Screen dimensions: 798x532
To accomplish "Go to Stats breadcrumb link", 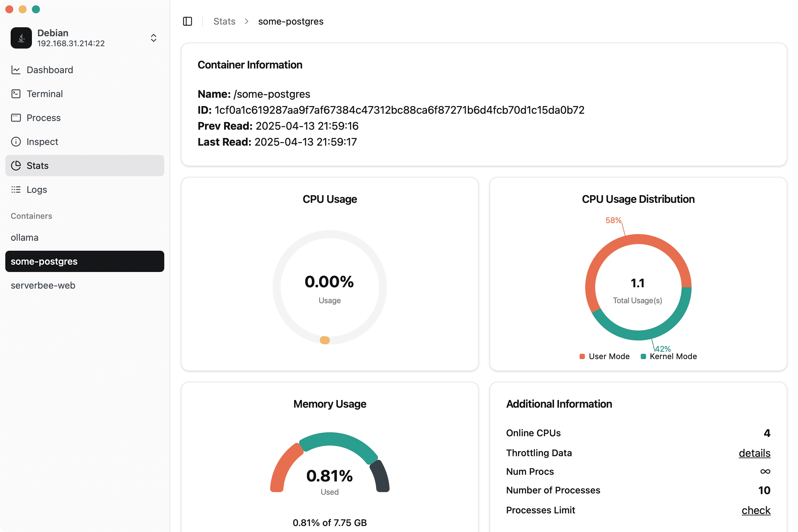I will [x=224, y=21].
